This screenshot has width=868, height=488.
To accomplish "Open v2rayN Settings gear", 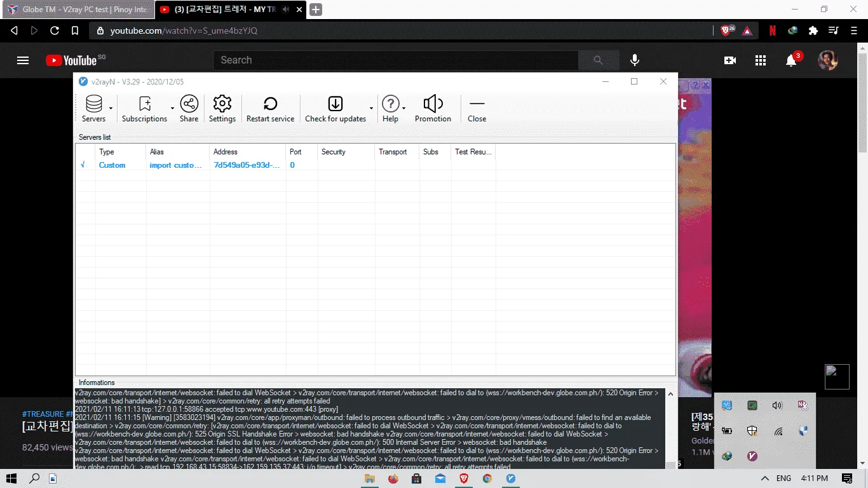I will click(222, 109).
